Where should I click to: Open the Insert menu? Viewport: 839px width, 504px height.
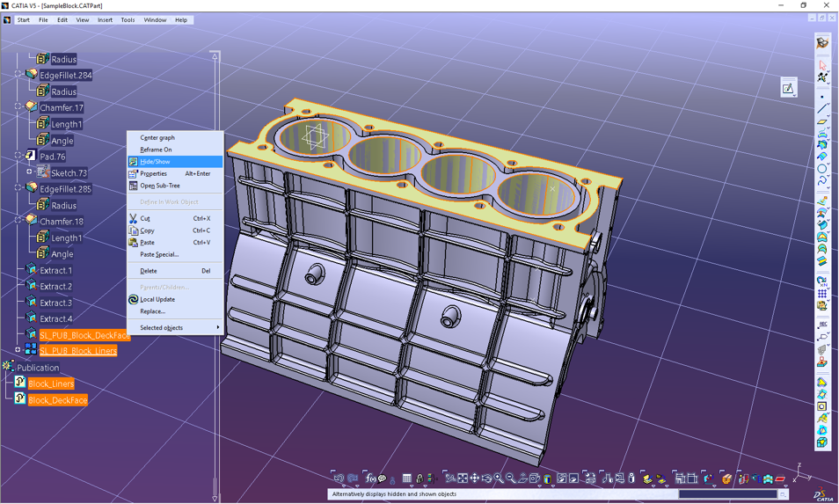(x=105, y=19)
